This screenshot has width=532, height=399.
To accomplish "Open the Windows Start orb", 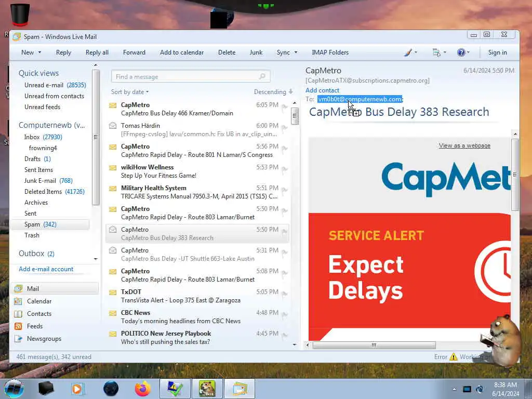I will click(x=14, y=389).
